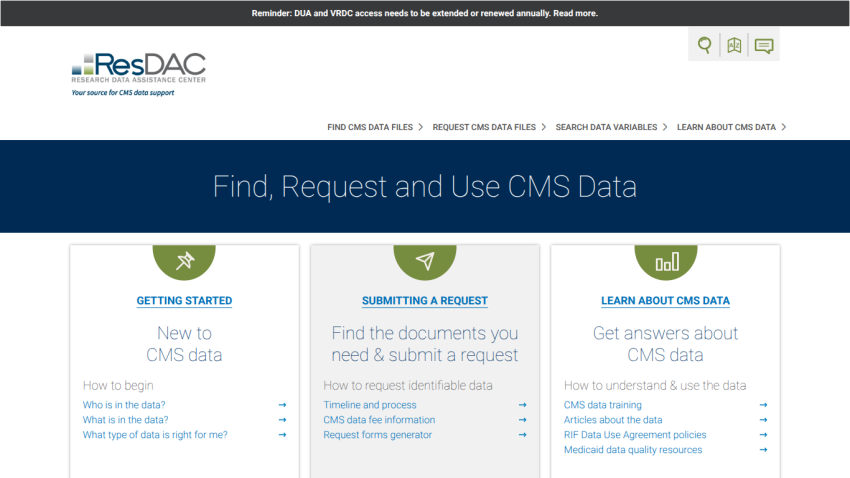Click the How to request identifiable data text
850x478 pixels.
point(408,385)
